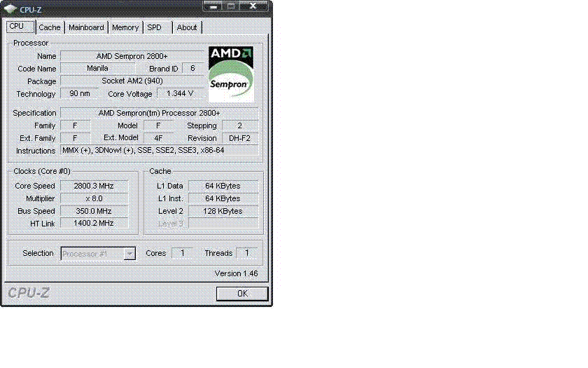The height and width of the screenshot is (368, 588).
Task: Click the CPU-Z title bar icon
Action: click(x=10, y=8)
